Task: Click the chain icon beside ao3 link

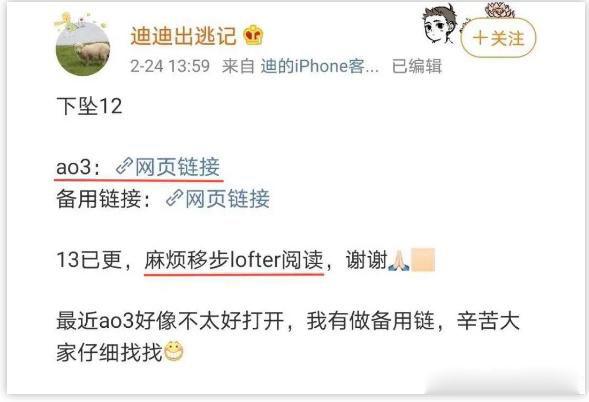Action: pyautogui.click(x=124, y=166)
